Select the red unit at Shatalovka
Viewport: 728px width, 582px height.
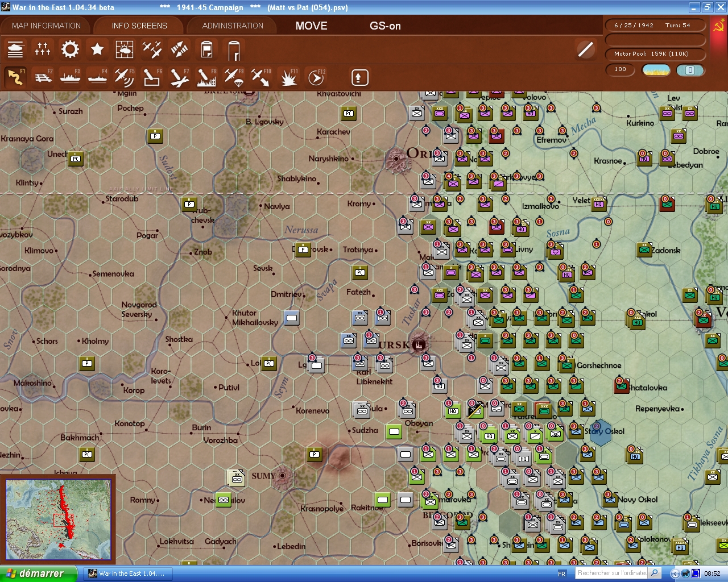click(x=622, y=385)
